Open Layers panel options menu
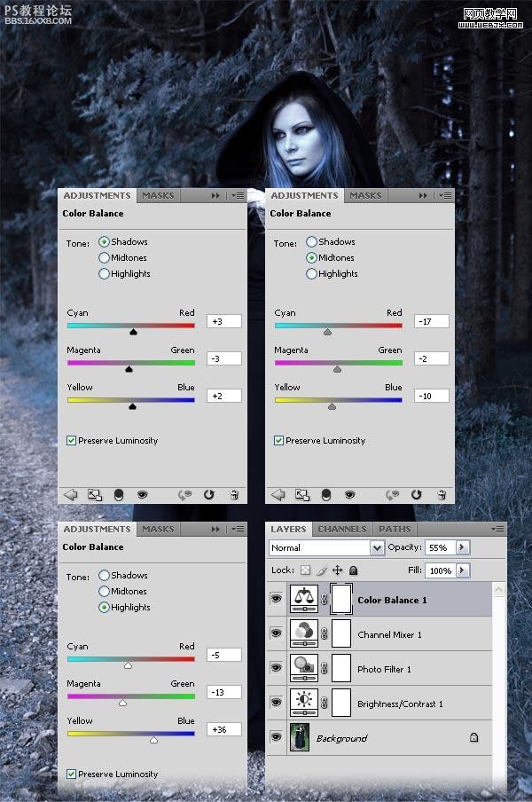 497,529
